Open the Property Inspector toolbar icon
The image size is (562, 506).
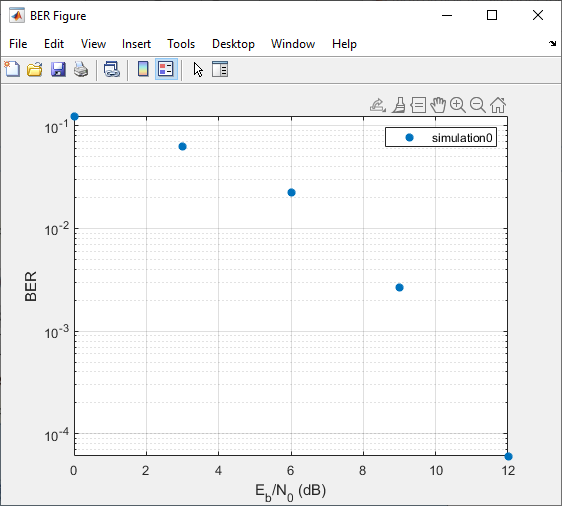tap(220, 69)
